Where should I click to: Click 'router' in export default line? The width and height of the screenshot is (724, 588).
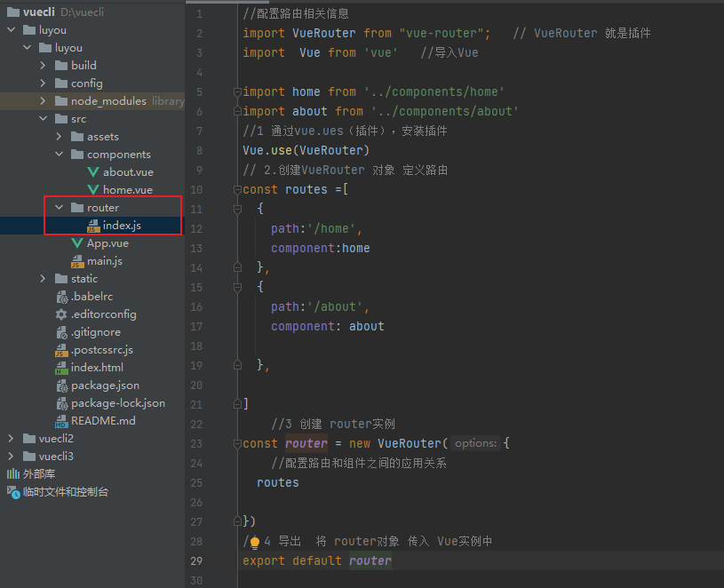[x=370, y=560]
